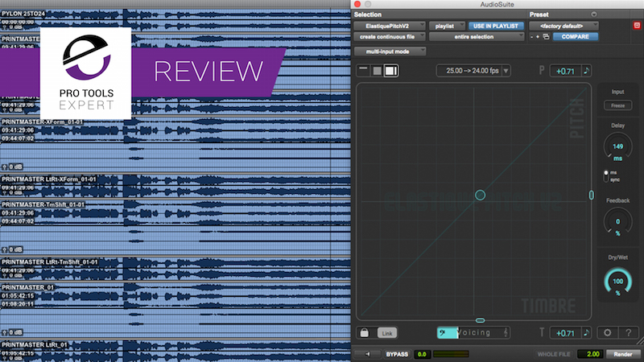644x362 pixels.
Task: Open the help question mark icon
Action: (629, 332)
